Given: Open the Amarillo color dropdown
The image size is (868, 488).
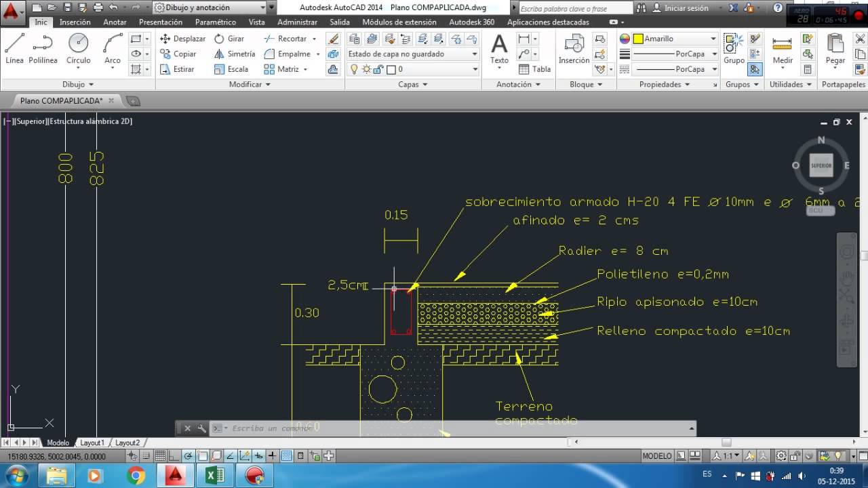Looking at the screenshot, I should tap(675, 39).
